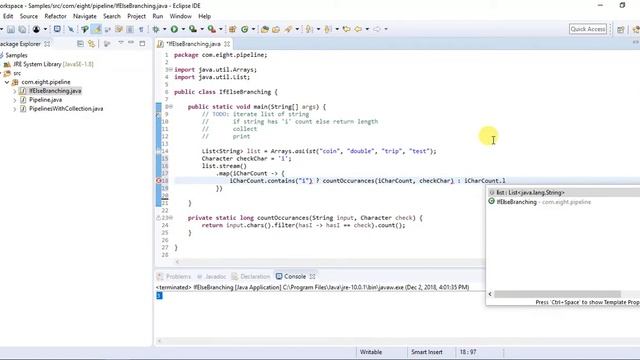Click the Forward navigation arrow icon
The height and width of the screenshot is (360, 640).
377,29
